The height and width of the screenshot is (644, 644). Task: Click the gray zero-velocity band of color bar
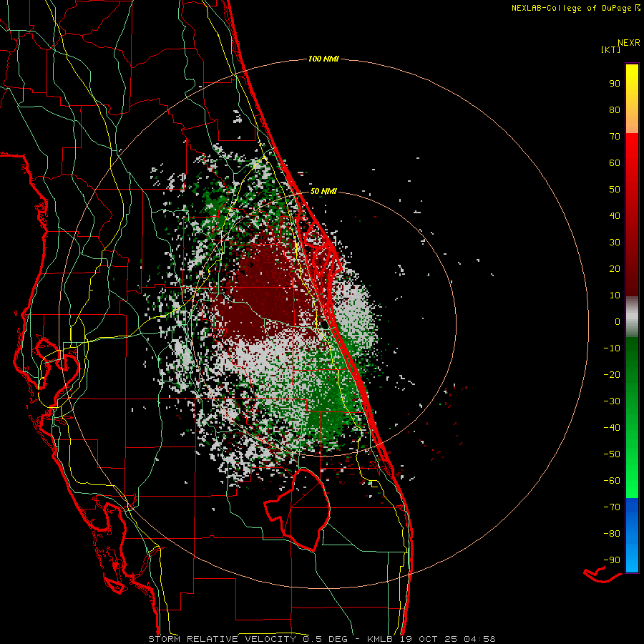[x=632, y=317]
